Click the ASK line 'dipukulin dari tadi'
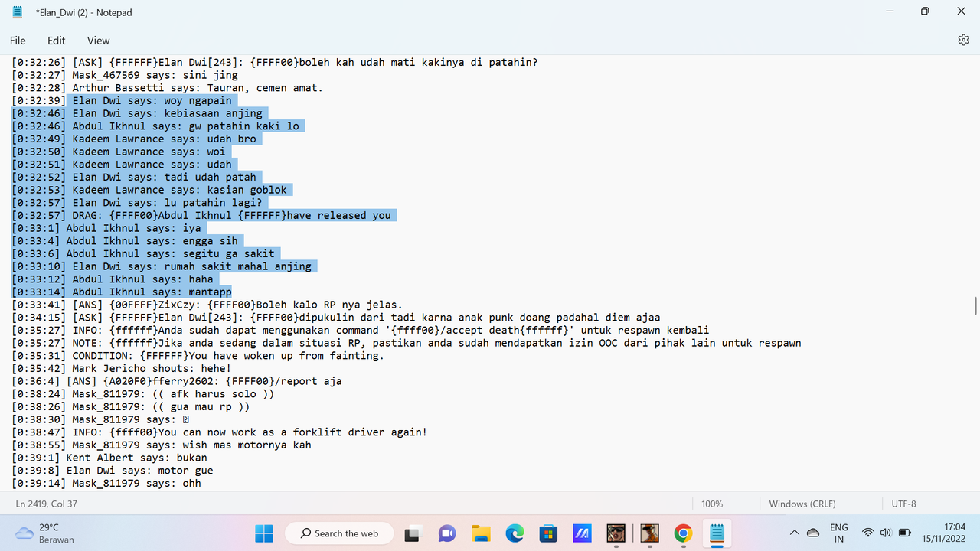Screen dimensions: 980x551 (335, 318)
